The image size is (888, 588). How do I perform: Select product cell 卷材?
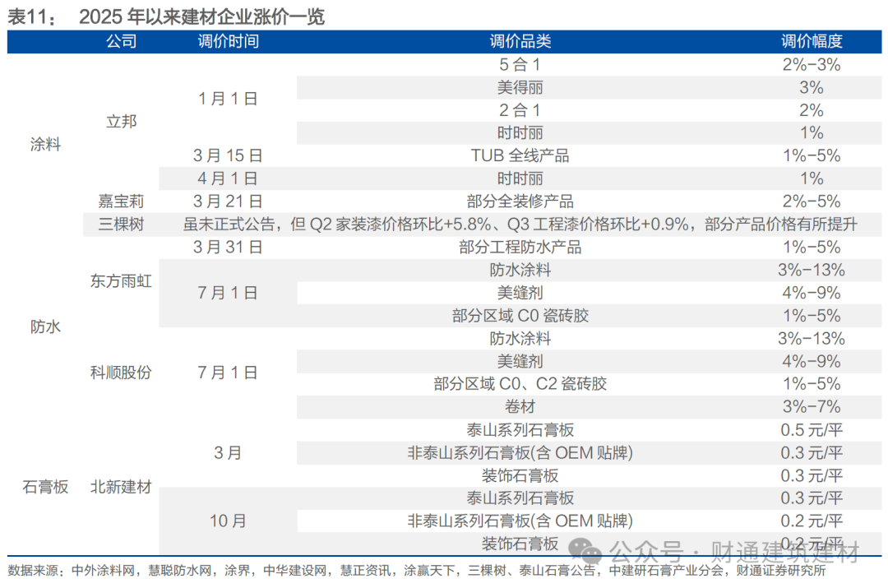tap(520, 406)
